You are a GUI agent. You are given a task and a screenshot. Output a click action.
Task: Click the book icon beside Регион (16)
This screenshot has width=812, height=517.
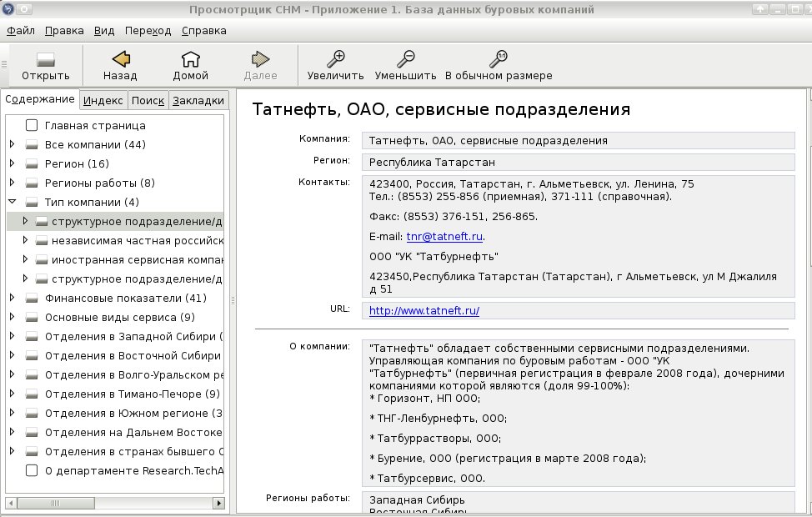point(32,163)
